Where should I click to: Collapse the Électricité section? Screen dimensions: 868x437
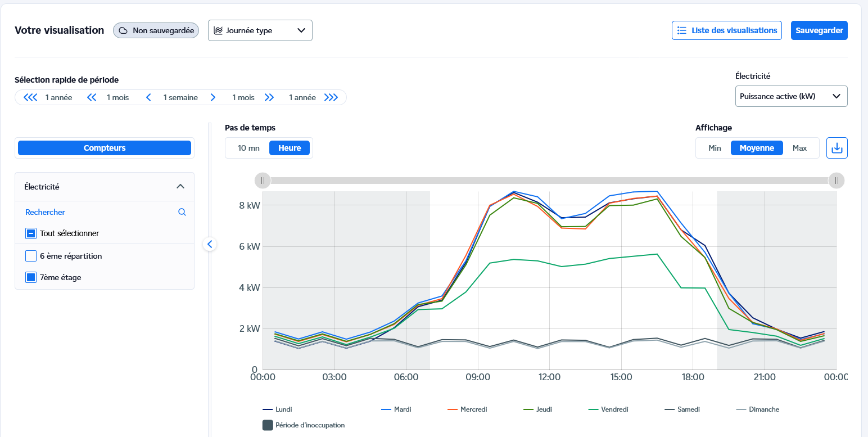pyautogui.click(x=180, y=187)
